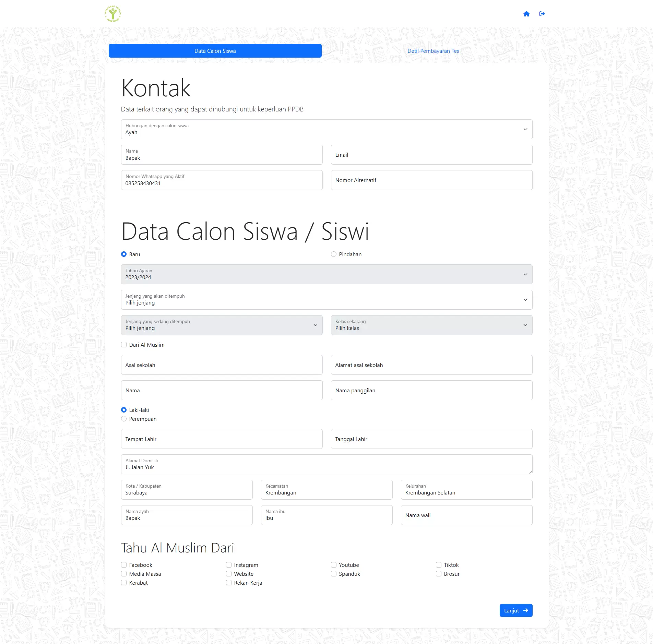
Task: Enable the Website checkbox
Action: (x=229, y=574)
